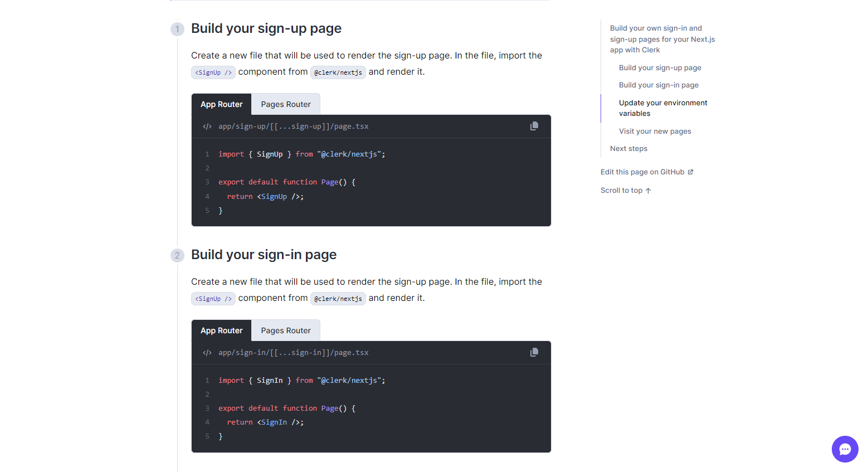This screenshot has height=472, width=868.
Task: Click 'export default function Page()' in sign-in code
Action: click(x=287, y=408)
